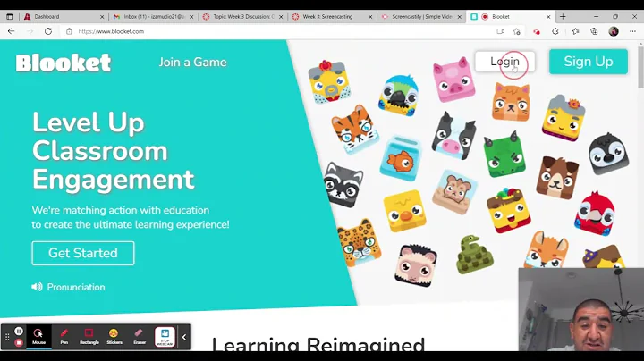Screen dimensions: 644x361
Task: Open the tab actions menu icon
Action: 9,17
